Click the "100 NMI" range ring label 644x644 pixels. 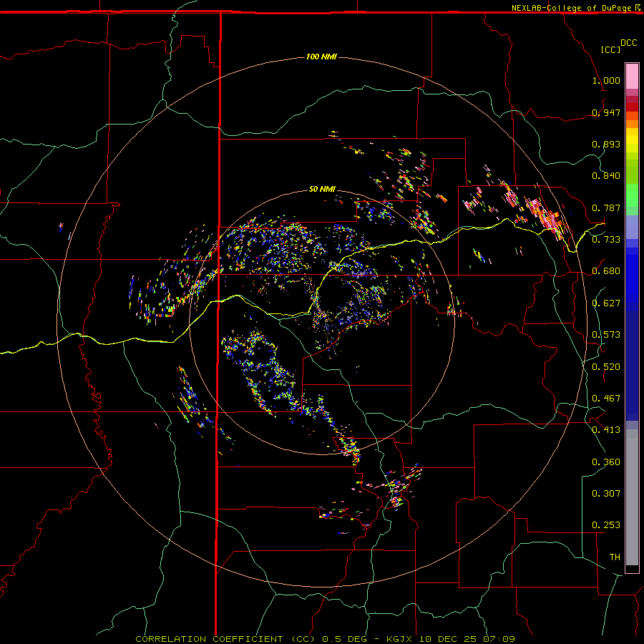click(x=321, y=57)
